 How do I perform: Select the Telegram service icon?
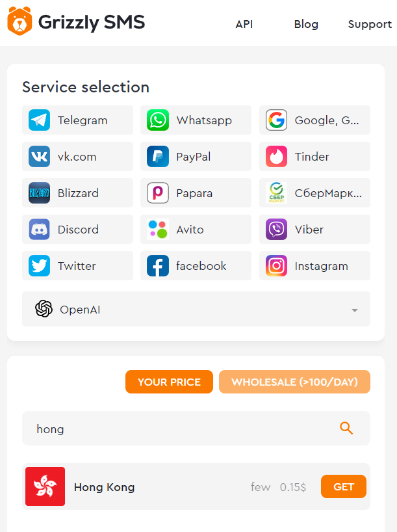[x=40, y=120]
